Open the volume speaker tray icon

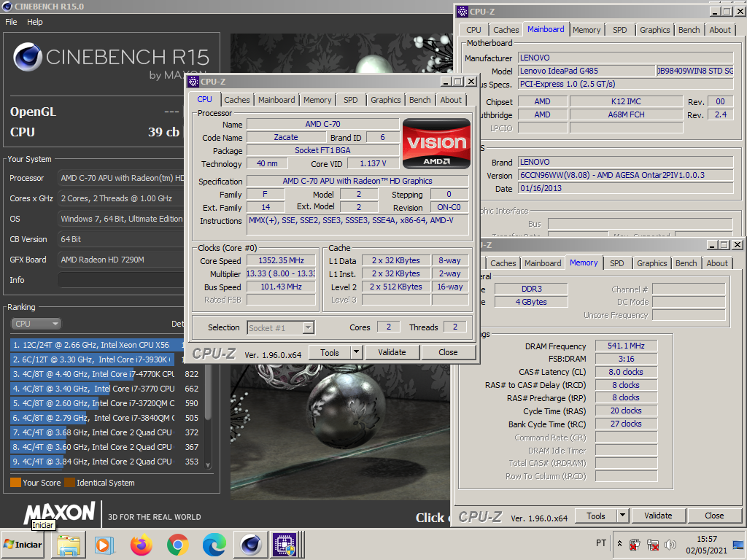[670, 544]
